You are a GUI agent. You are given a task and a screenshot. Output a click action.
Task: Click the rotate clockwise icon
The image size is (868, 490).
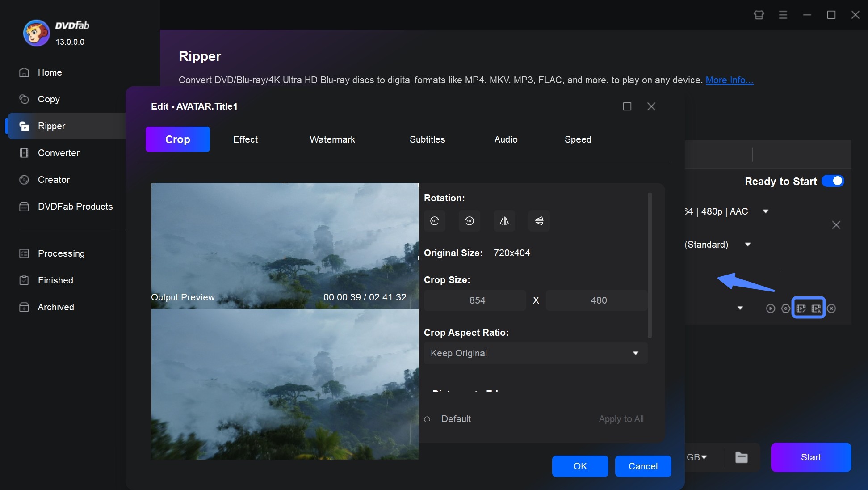point(434,220)
